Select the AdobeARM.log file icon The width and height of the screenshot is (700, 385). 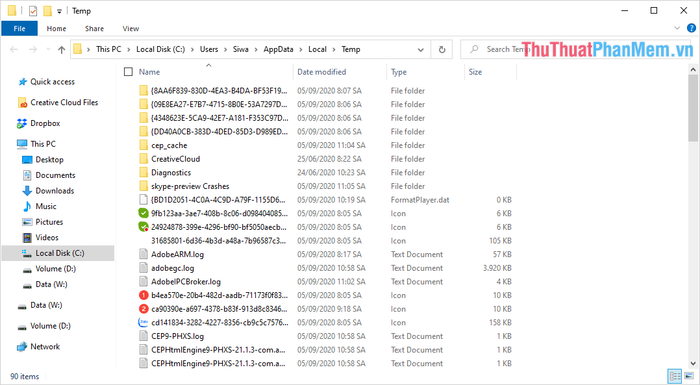point(143,254)
